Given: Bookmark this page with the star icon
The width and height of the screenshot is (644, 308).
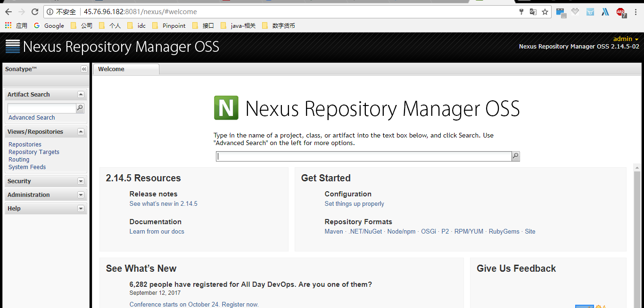Looking at the screenshot, I should pyautogui.click(x=545, y=12).
